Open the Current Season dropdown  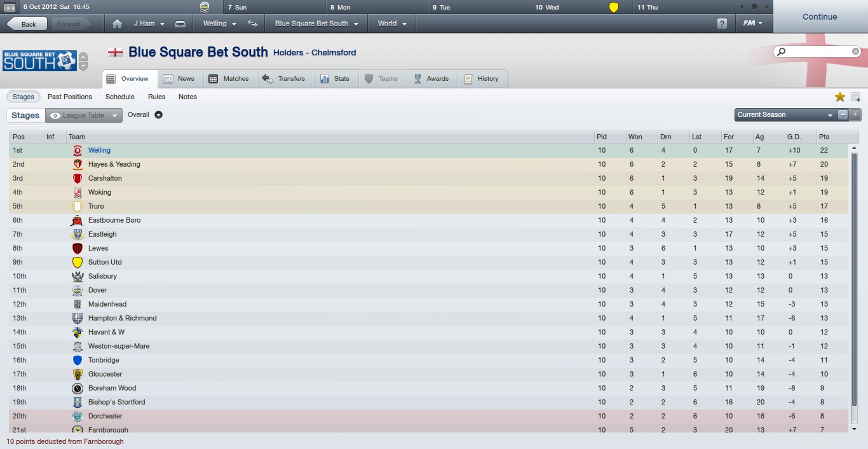[x=785, y=115]
